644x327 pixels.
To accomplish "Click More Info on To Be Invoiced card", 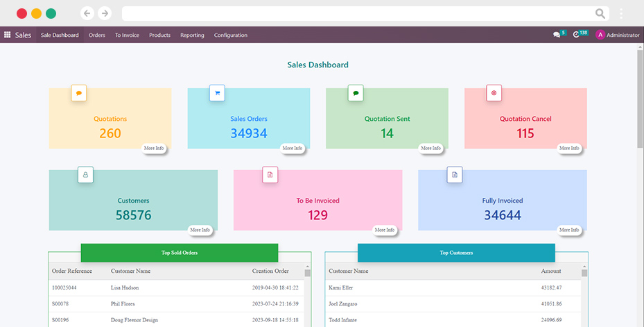I will 385,230.
